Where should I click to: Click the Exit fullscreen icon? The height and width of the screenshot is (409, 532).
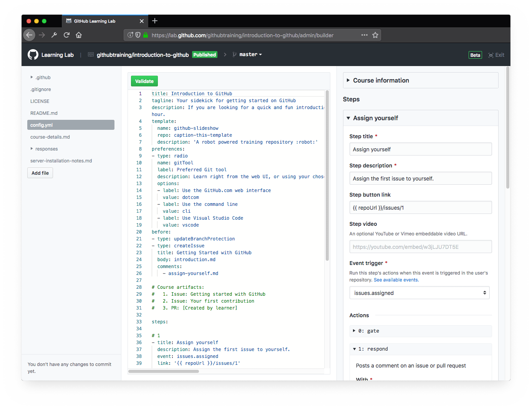pos(491,55)
